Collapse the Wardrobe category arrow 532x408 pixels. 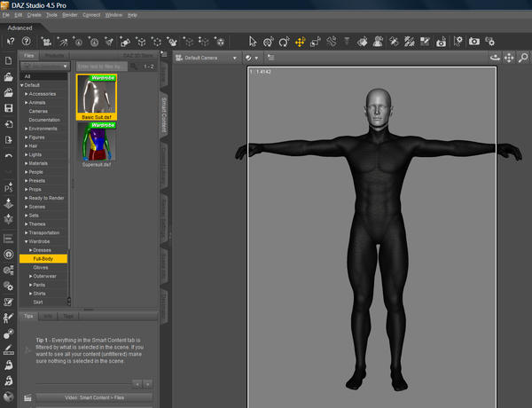(26, 241)
